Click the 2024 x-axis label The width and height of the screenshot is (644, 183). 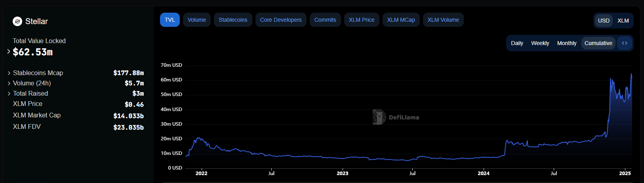click(484, 173)
